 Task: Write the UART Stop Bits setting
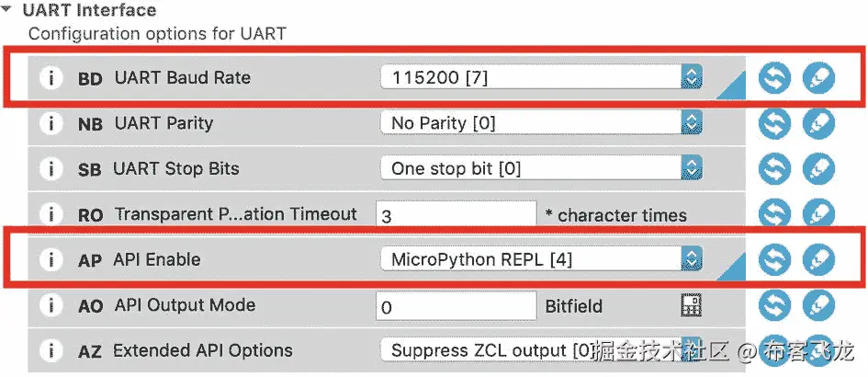click(818, 169)
